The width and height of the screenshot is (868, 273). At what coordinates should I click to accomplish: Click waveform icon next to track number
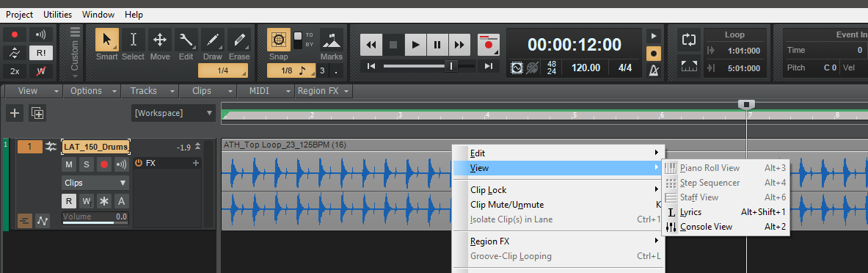pos(51,147)
